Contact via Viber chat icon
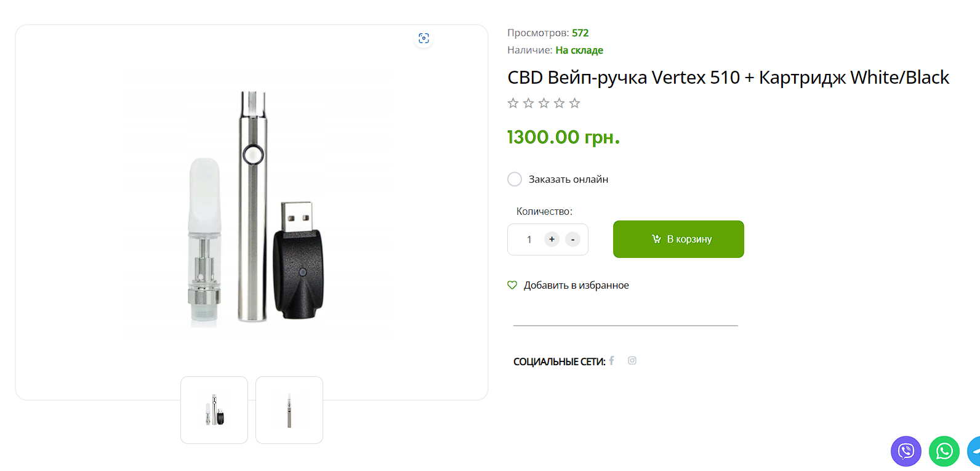 (906, 451)
